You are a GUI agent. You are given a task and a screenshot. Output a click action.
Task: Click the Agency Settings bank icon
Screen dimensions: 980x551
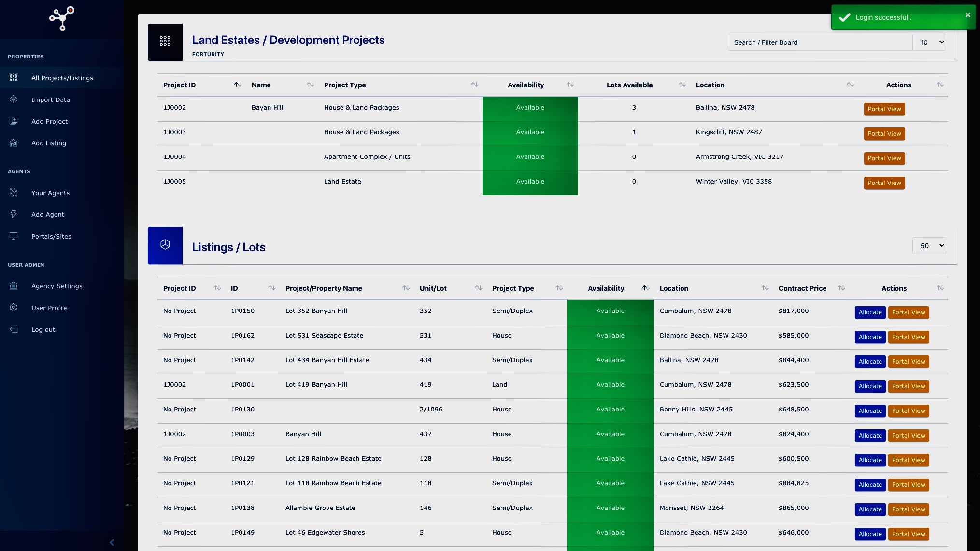(x=14, y=285)
